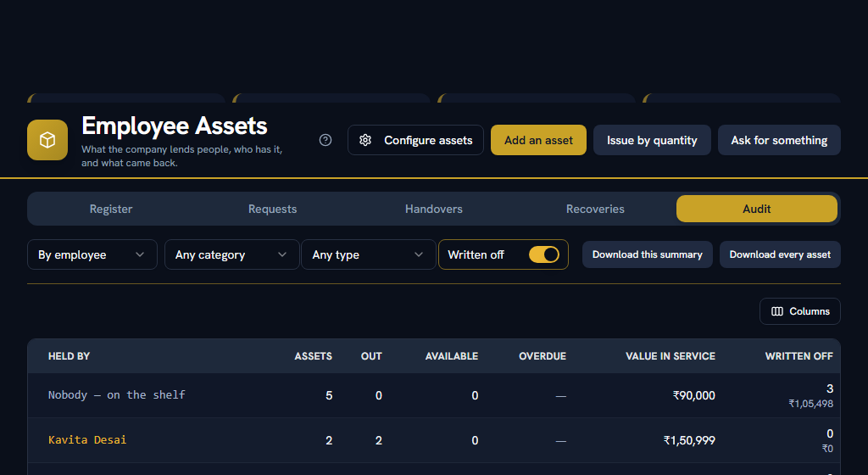Viewport: 868px width, 475px height.
Task: Open the Requests tab
Action: 272,209
